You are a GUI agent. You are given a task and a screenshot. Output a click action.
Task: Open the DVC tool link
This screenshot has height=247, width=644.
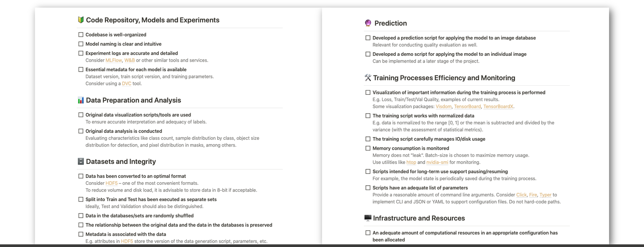127,84
